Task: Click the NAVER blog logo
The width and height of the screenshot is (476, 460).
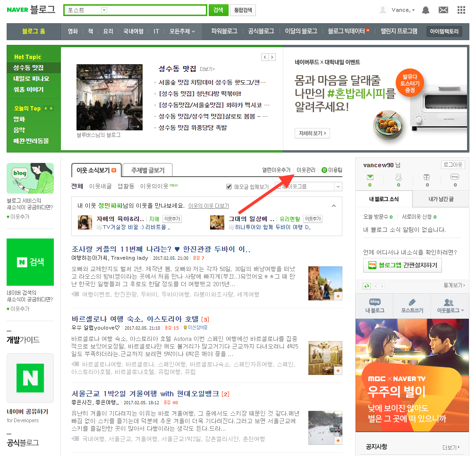Action: (x=31, y=9)
